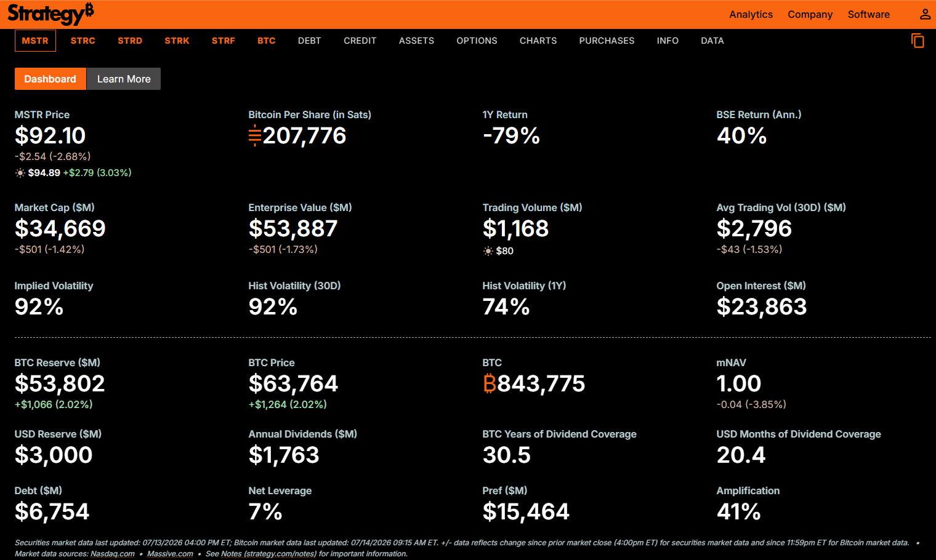Viewport: 936px width, 560px height.
Task: Click the USD Reserve value $3,000
Action: click(54, 455)
